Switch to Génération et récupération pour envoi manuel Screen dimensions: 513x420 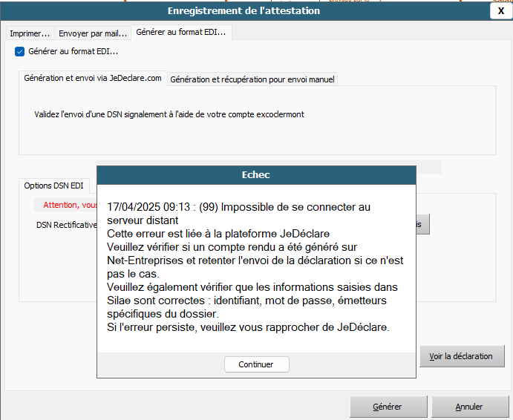coord(252,79)
